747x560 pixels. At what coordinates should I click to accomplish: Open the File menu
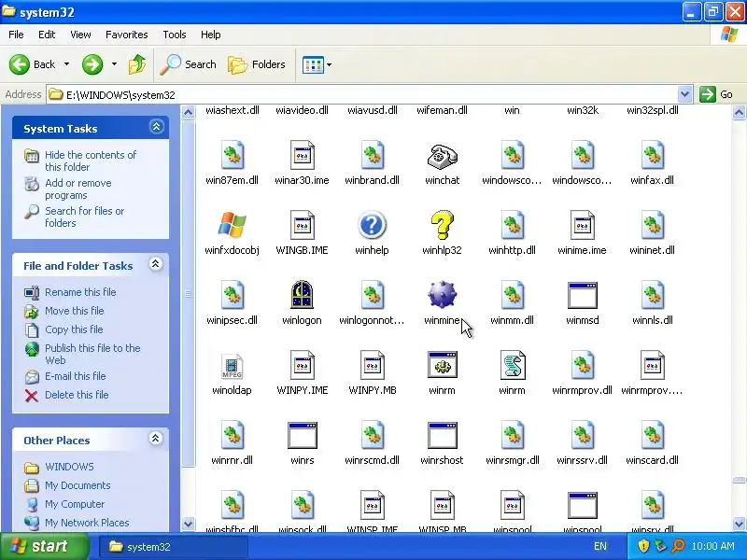(x=16, y=35)
